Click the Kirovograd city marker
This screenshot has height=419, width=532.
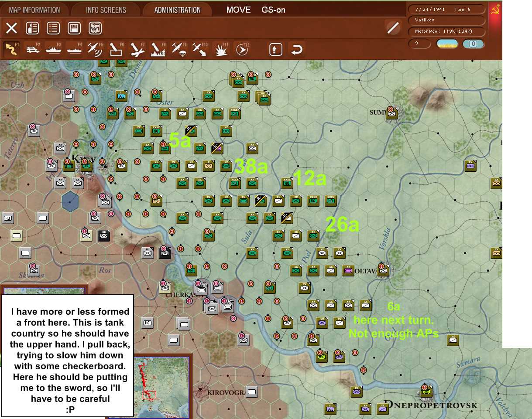tap(200, 388)
